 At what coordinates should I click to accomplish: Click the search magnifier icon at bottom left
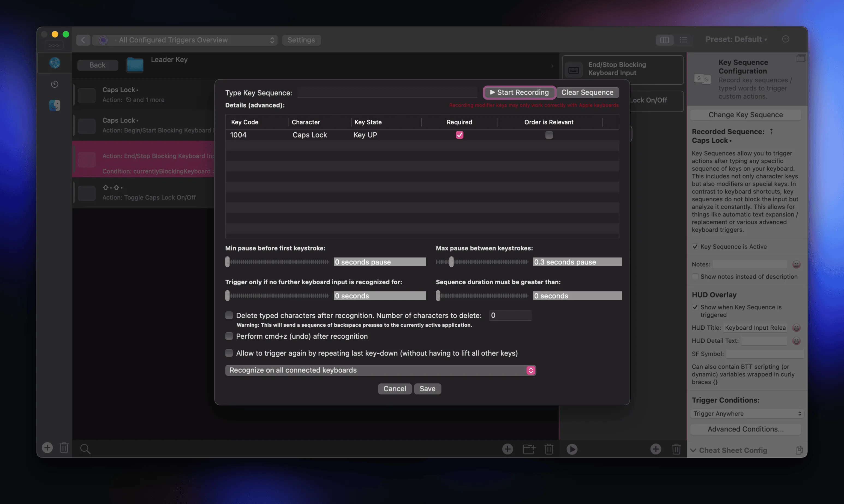pyautogui.click(x=85, y=449)
